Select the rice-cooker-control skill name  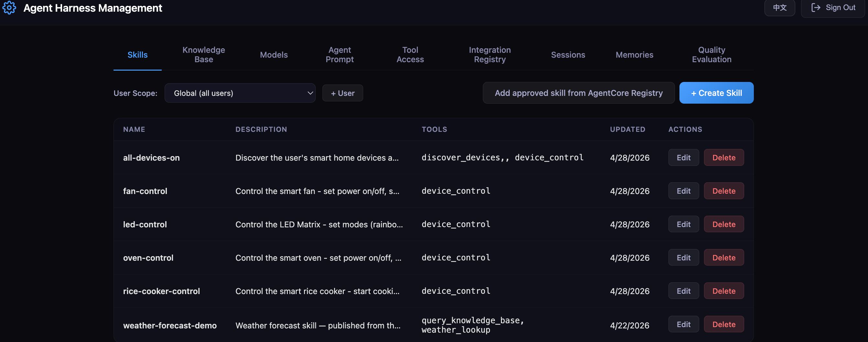click(161, 291)
